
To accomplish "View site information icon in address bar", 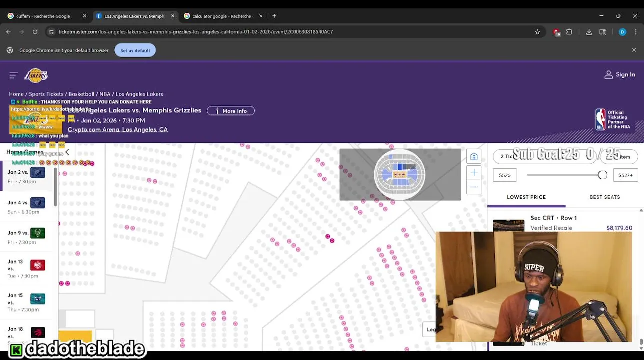I will pyautogui.click(x=51, y=32).
